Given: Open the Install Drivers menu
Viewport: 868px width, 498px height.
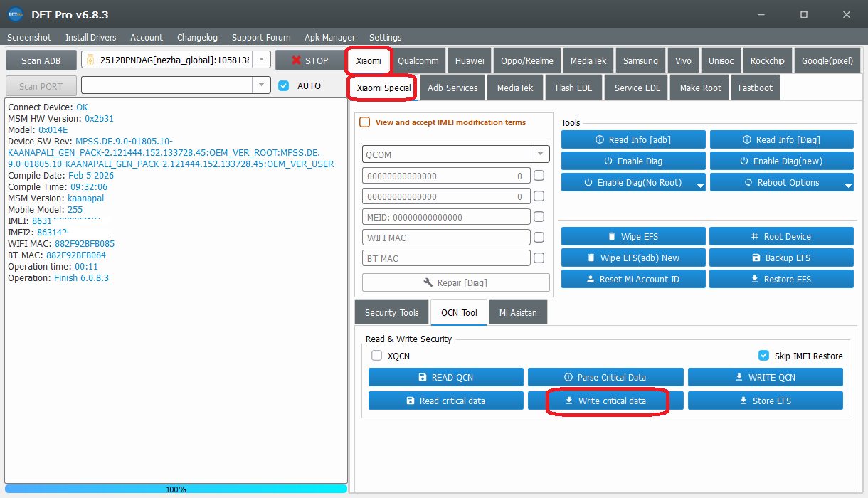Looking at the screenshot, I should tap(91, 37).
